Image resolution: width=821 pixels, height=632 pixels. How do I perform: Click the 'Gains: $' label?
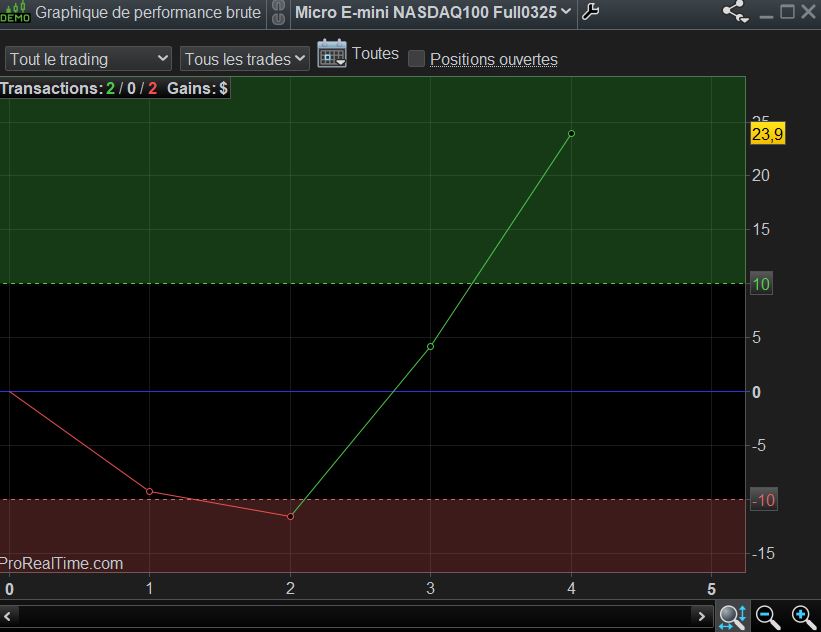[197, 88]
